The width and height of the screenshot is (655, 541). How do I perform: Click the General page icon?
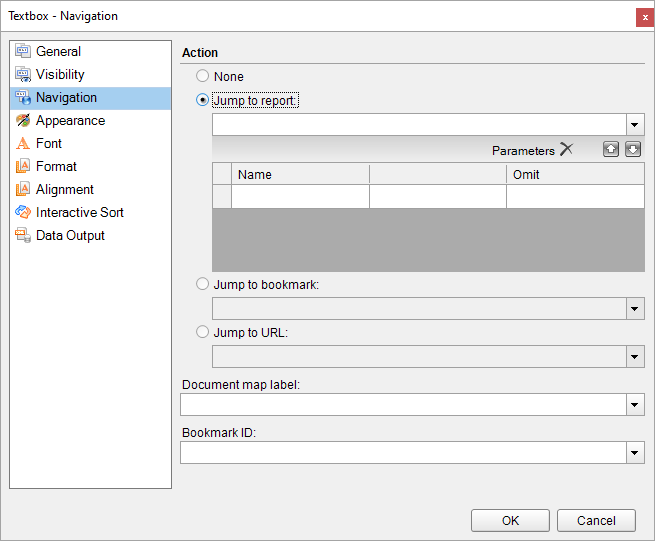[23, 51]
